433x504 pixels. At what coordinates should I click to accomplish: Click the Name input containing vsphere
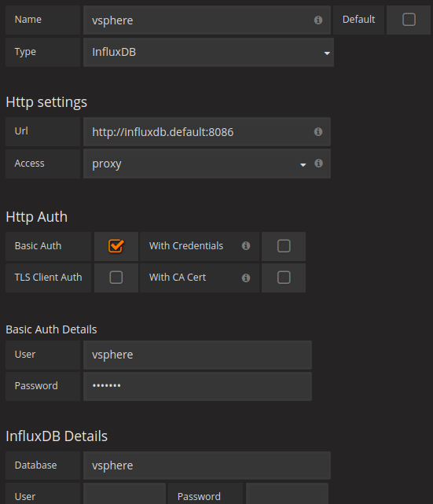[x=207, y=20]
